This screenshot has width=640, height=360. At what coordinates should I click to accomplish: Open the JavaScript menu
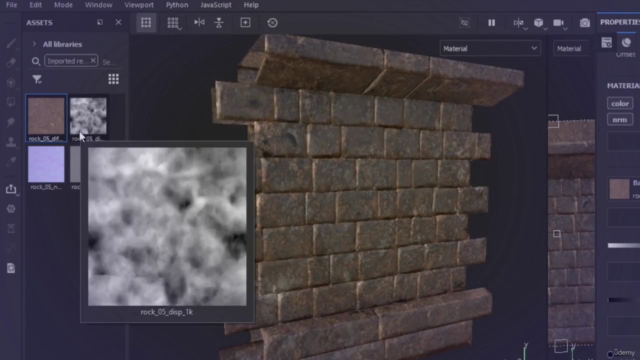216,5
